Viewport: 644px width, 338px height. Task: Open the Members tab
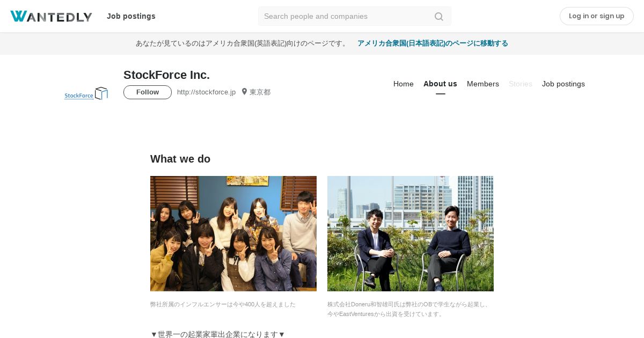[483, 84]
